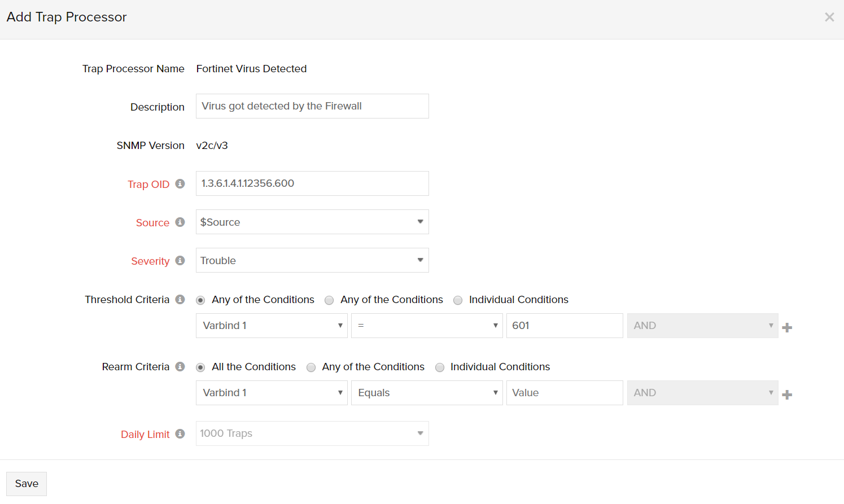Screen dimensions: 844x504
Task: Click the Severity info icon
Action: [x=180, y=261]
